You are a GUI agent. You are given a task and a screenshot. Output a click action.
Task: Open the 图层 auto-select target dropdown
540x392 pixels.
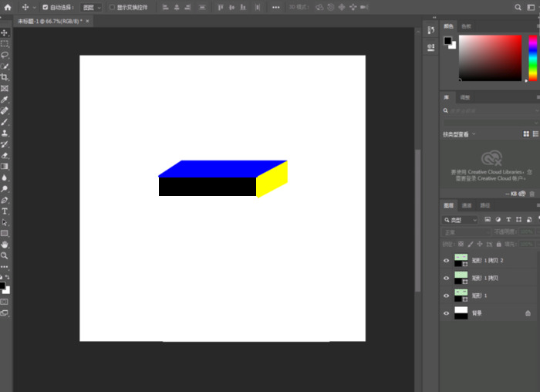point(91,7)
